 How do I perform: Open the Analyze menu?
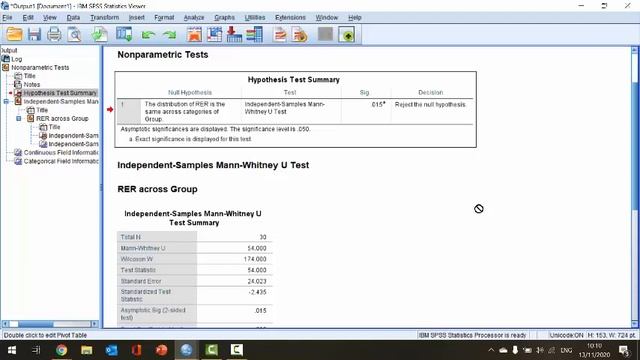click(x=194, y=18)
